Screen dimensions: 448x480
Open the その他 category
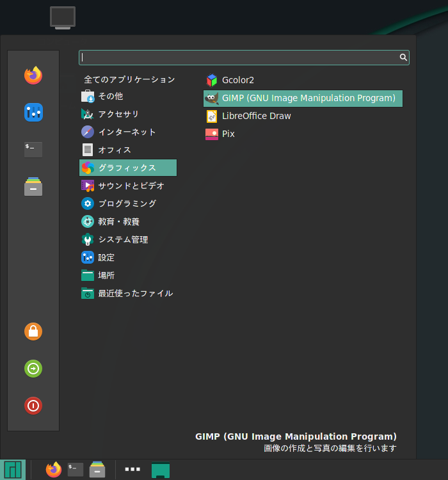(128, 96)
